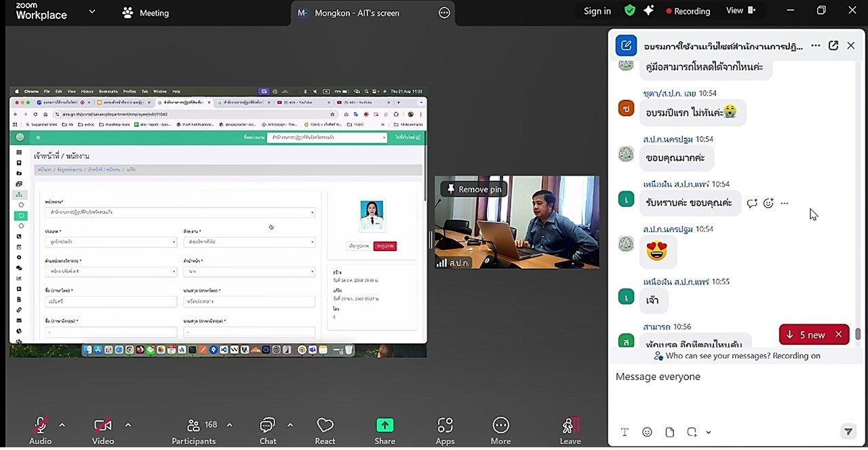
Task: Expand audio options arrow next to Audio
Action: 62,426
